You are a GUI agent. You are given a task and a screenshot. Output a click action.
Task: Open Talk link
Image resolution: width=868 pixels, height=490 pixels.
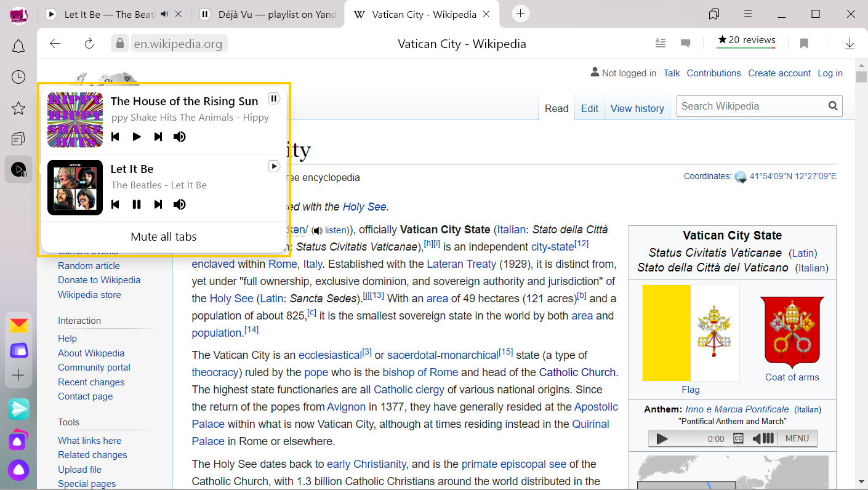click(x=672, y=73)
